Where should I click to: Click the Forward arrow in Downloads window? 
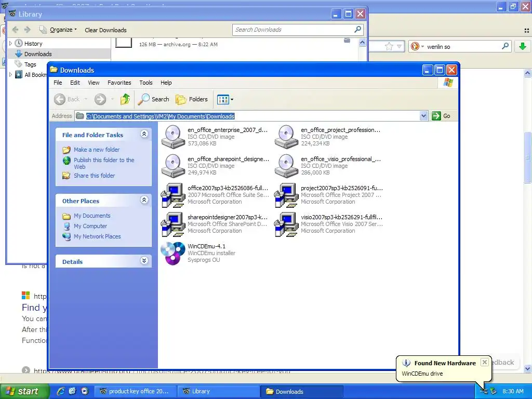(x=100, y=99)
